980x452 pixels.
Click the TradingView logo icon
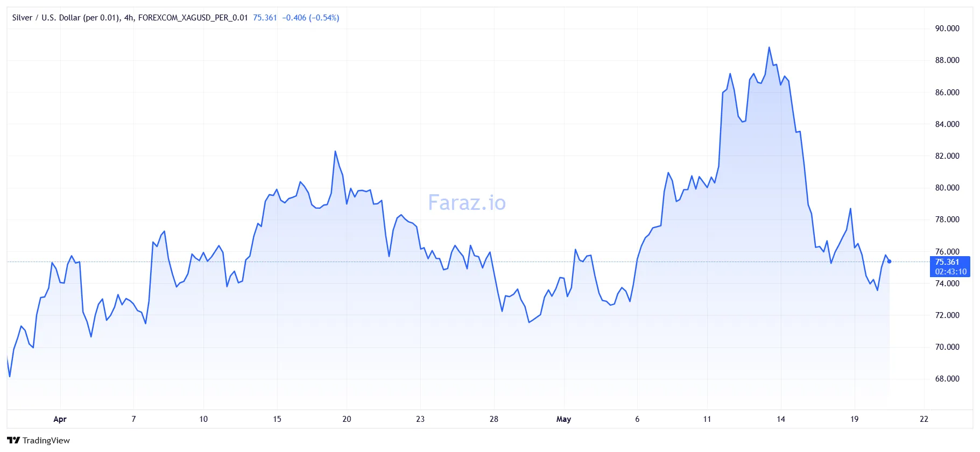[13, 440]
